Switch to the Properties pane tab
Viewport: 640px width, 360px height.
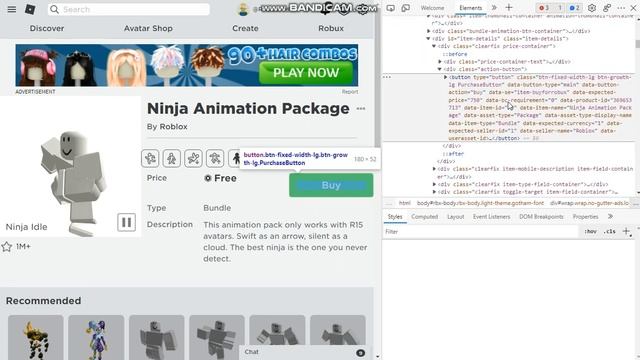click(585, 217)
